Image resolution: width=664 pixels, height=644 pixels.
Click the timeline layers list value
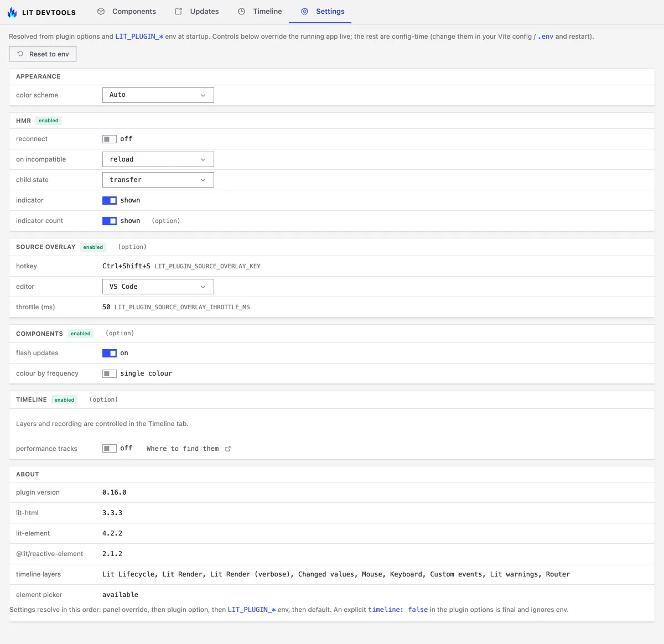click(336, 574)
